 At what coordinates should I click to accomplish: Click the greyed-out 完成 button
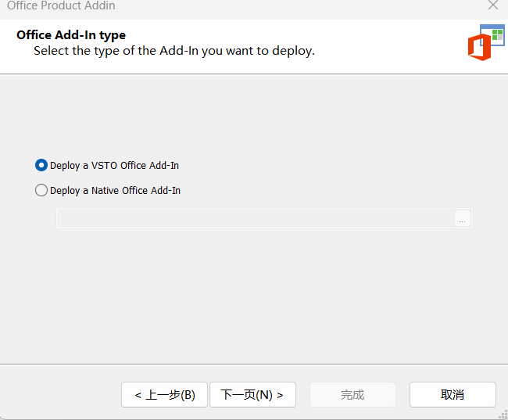(352, 395)
